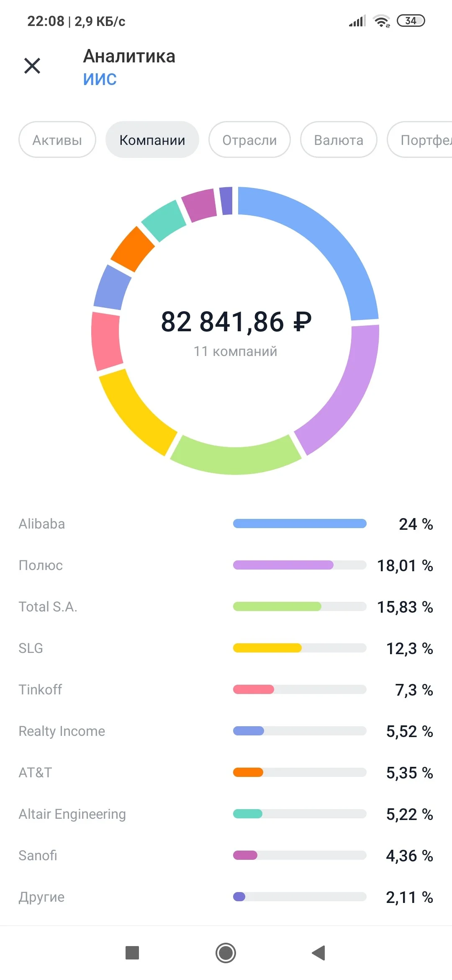This screenshot has height=980, width=452.
Task: Tap the Wi-Fi status icon
Action: (382, 21)
